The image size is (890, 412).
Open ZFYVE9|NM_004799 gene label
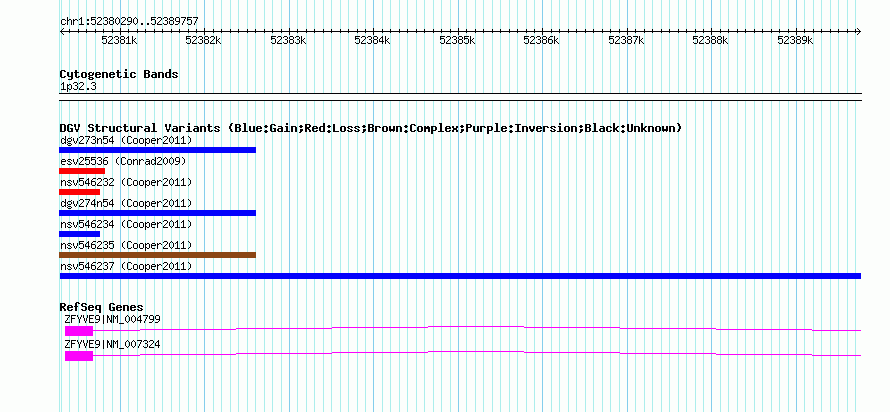pyautogui.click(x=112, y=319)
